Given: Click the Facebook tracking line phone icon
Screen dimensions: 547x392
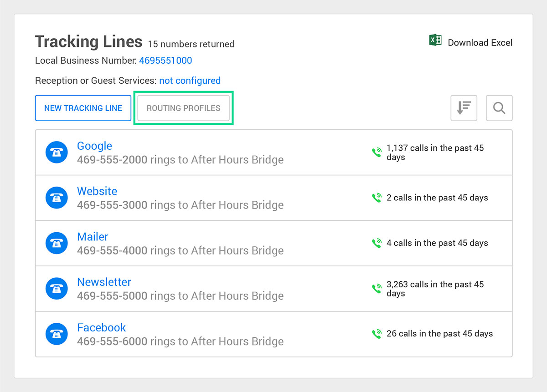Looking at the screenshot, I should 57,334.
